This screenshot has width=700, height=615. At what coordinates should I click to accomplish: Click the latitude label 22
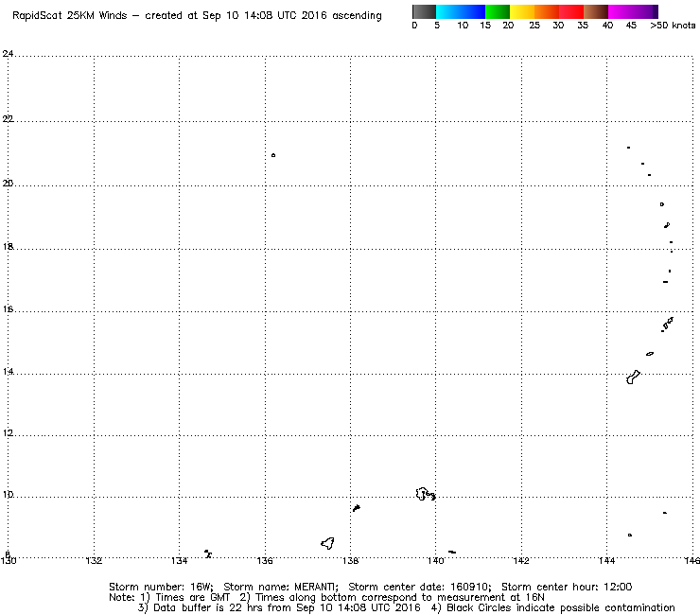[x=8, y=119]
